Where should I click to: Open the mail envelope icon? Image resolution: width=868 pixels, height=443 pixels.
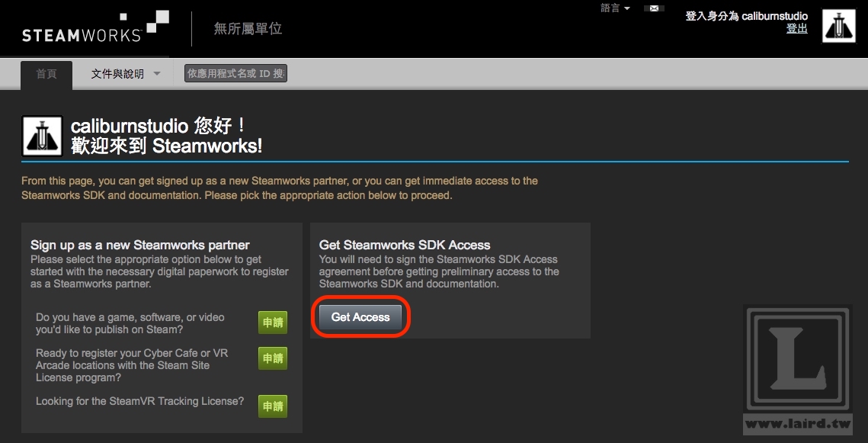pos(654,8)
